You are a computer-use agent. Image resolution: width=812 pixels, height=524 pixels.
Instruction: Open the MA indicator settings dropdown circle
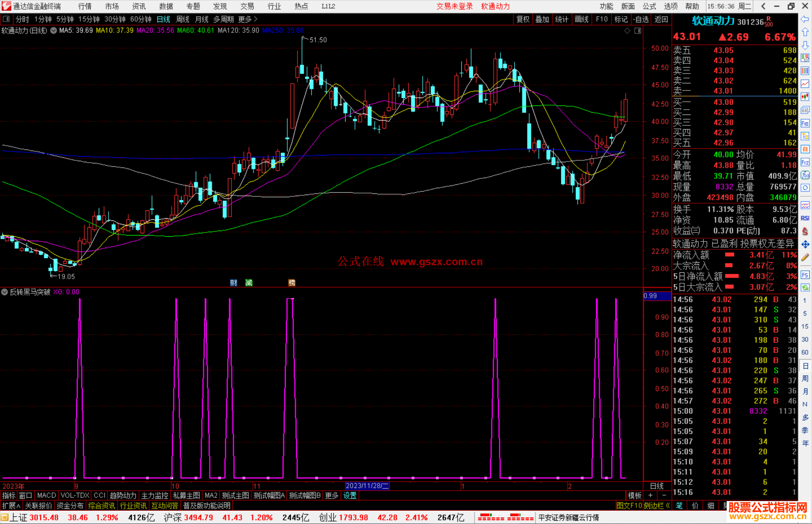point(53,30)
